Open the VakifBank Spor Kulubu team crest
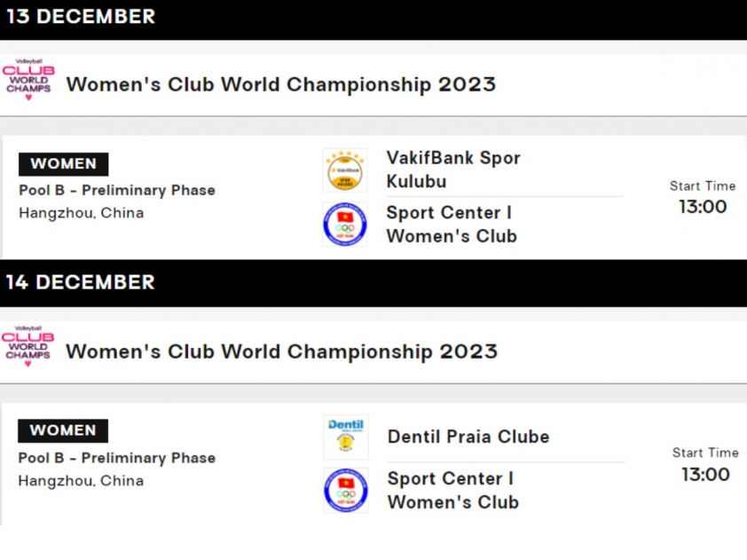The height and width of the screenshot is (560, 747). tap(345, 170)
